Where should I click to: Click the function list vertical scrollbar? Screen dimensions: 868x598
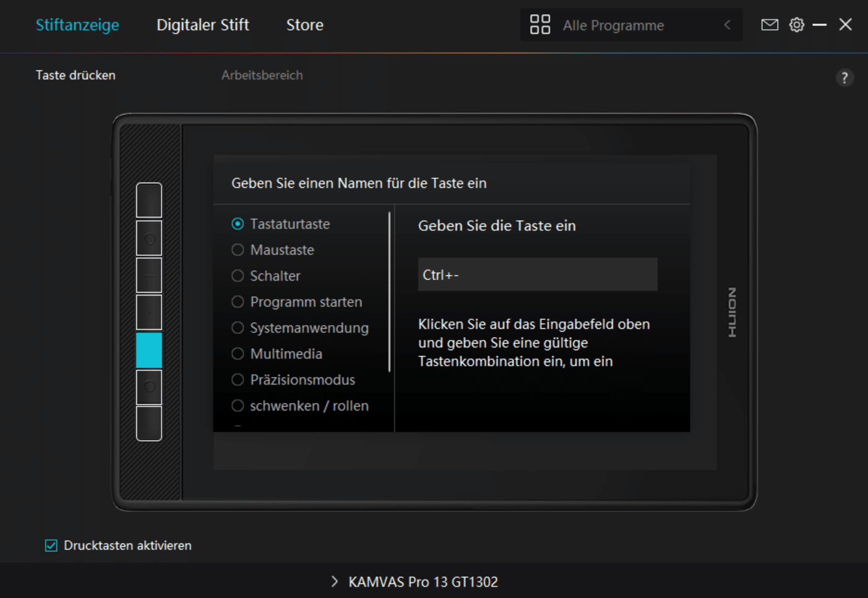click(389, 292)
